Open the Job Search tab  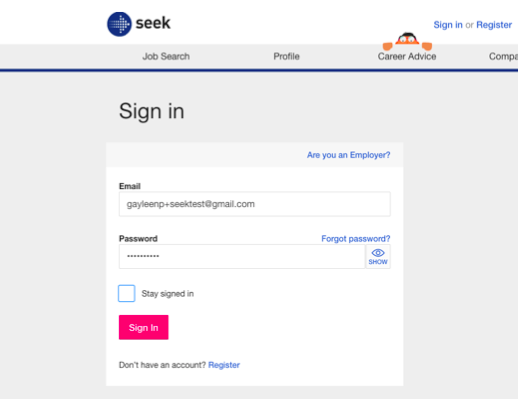(166, 56)
